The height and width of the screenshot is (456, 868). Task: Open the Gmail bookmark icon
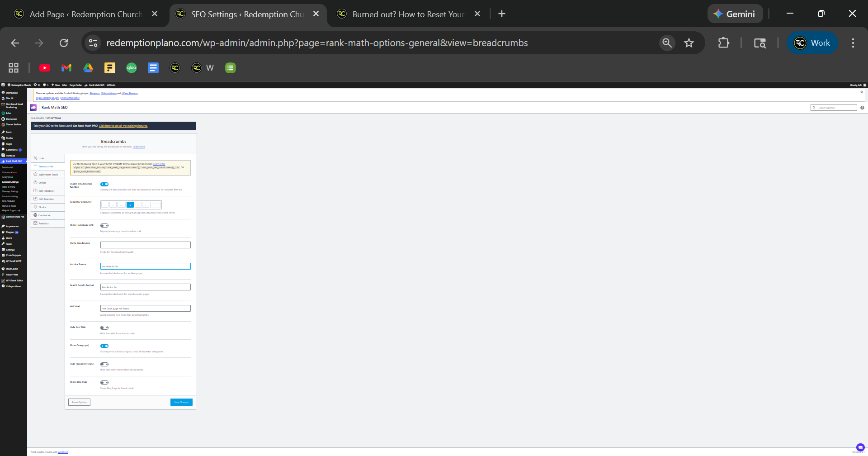click(x=66, y=68)
